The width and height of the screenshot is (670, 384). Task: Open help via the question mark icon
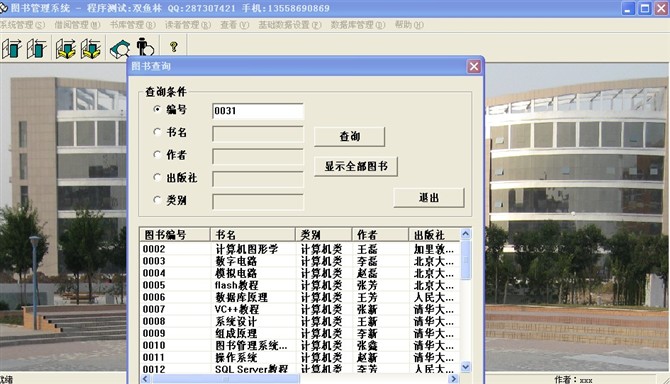click(173, 47)
